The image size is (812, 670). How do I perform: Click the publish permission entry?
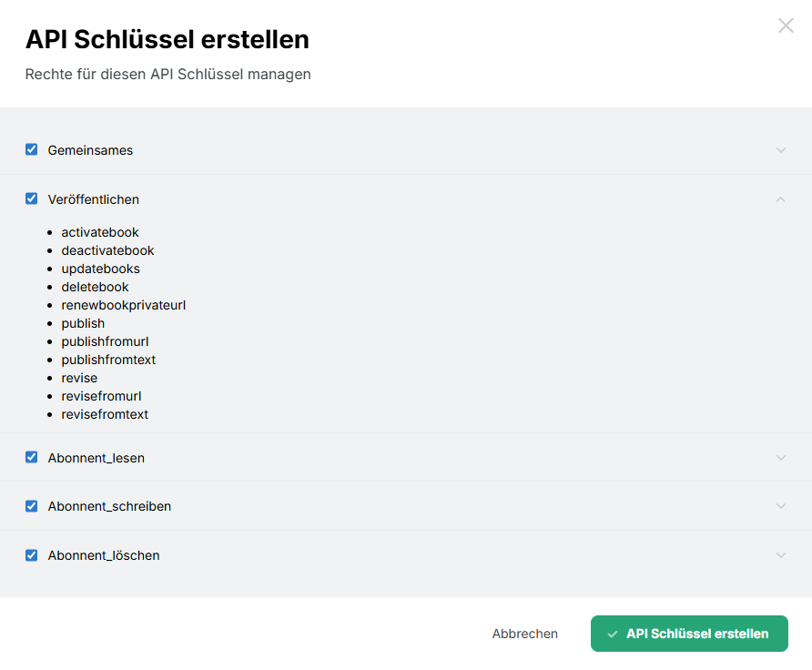click(x=83, y=323)
